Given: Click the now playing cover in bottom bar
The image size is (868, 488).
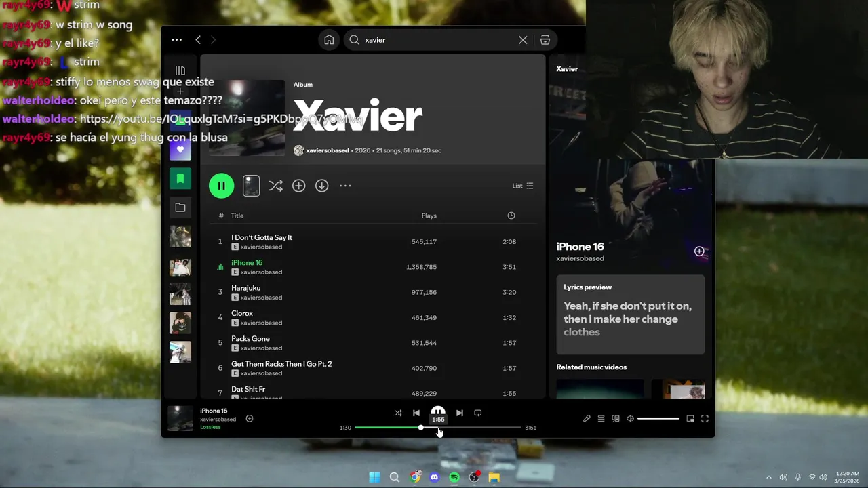Looking at the screenshot, I should (180, 418).
